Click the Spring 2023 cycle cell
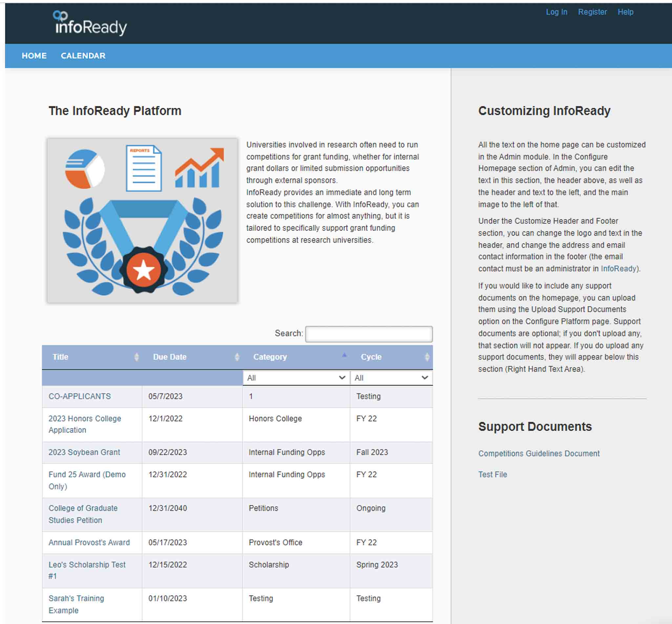This screenshot has height=624, width=672. 391,571
